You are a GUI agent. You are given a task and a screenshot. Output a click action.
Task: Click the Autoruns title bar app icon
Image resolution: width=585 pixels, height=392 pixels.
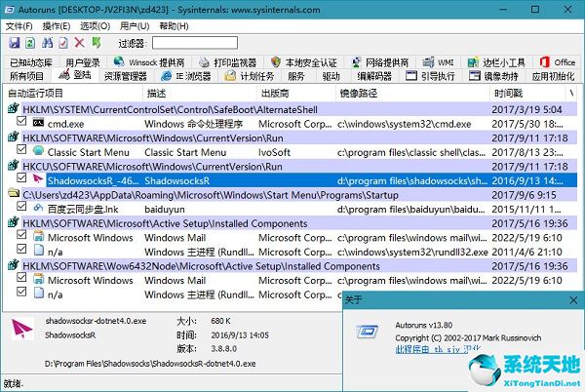[x=9, y=10]
